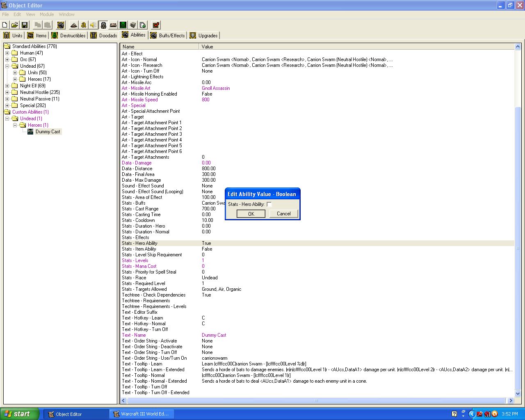
Task: Click the vertical scrollbar up arrow
Action: [518, 47]
